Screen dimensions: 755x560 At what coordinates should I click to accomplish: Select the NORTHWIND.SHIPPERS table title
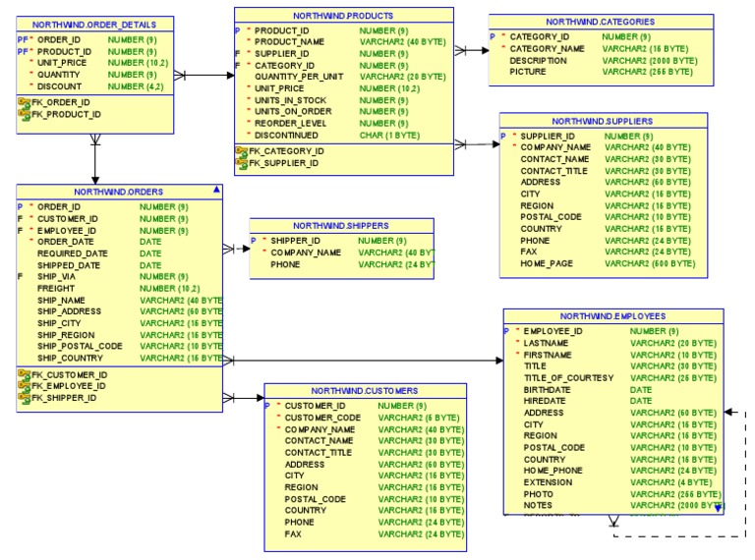coord(341,226)
